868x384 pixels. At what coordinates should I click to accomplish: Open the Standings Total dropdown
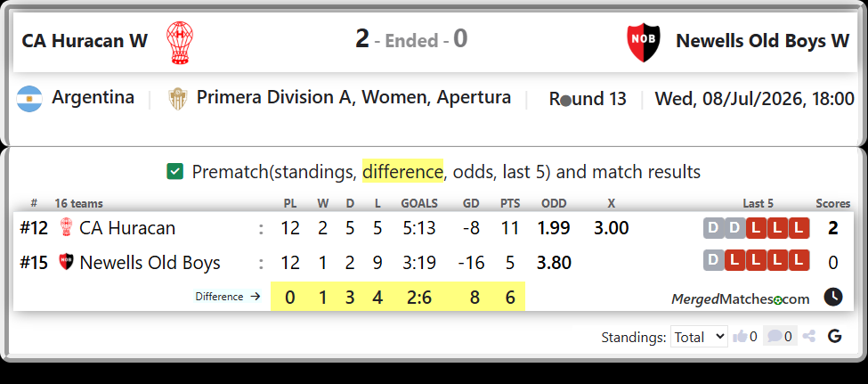tap(699, 337)
